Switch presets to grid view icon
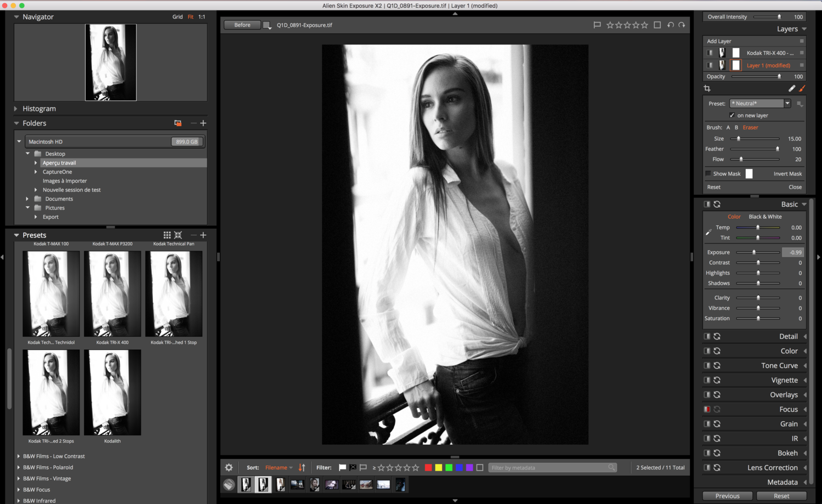Viewport: 822px width, 504px height. [x=167, y=235]
